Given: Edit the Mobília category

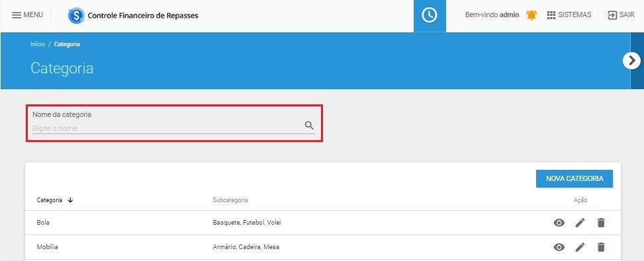Looking at the screenshot, I should [x=580, y=247].
